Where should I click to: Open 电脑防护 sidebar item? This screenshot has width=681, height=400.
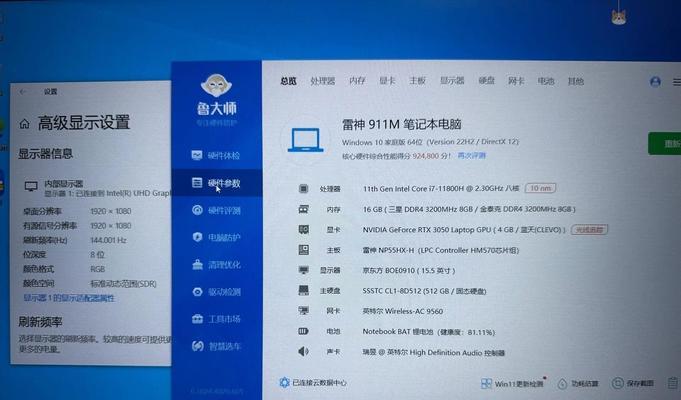pyautogui.click(x=216, y=238)
